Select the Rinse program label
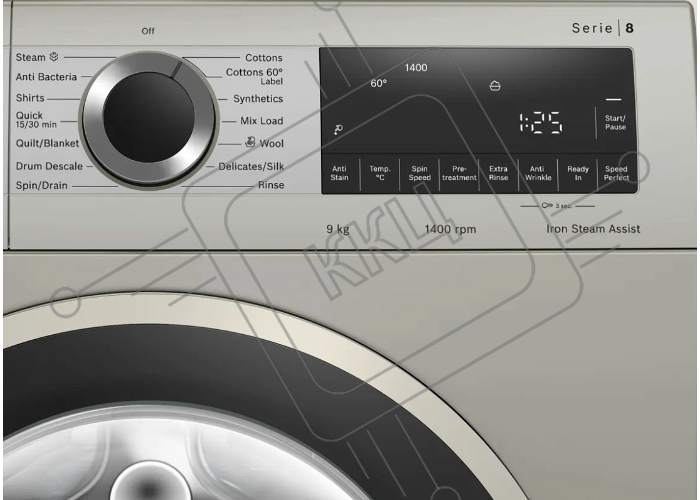This screenshot has height=500, width=700. [271, 185]
